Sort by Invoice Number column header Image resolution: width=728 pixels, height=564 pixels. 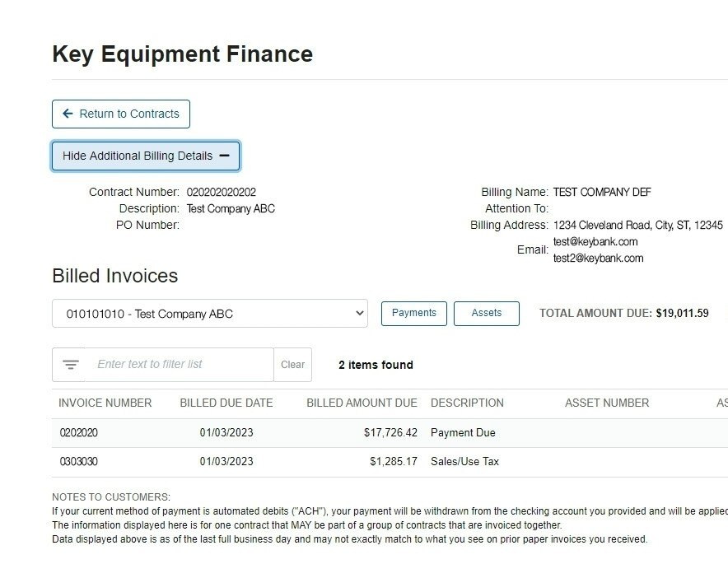(105, 403)
